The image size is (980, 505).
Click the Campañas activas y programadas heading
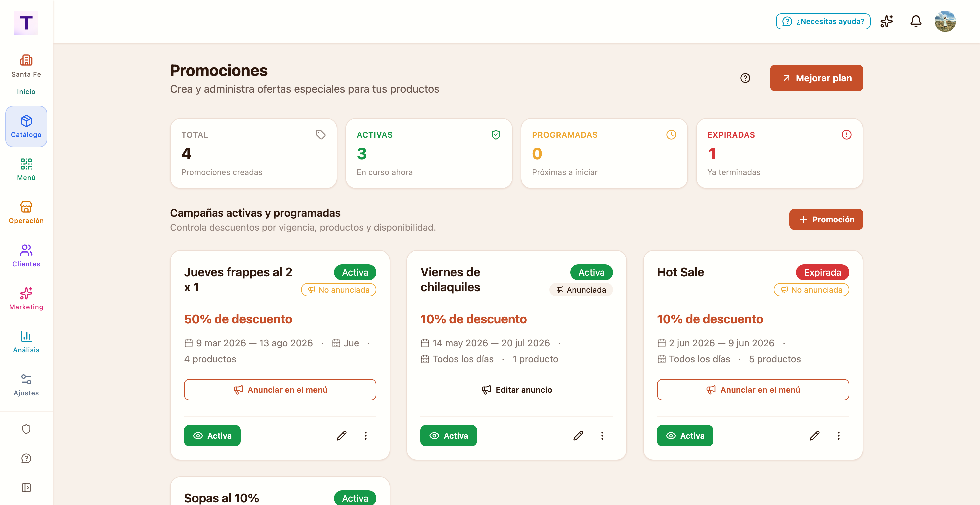click(x=255, y=213)
